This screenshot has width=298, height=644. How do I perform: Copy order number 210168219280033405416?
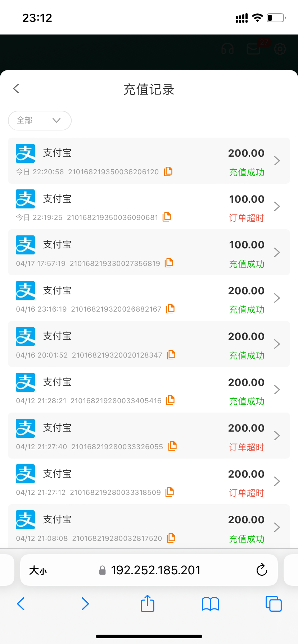pos(170,400)
